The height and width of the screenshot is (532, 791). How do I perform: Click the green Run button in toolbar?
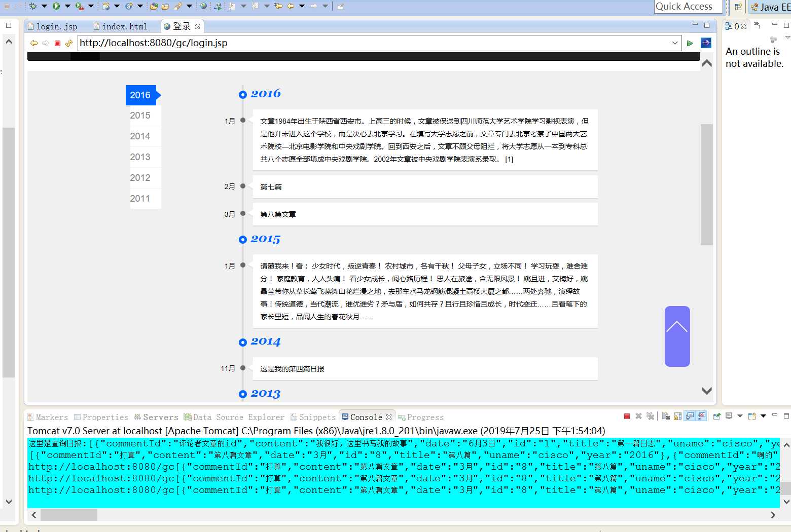pos(56,6)
